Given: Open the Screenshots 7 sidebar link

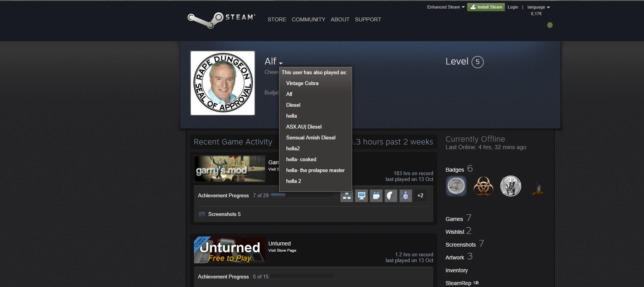Looking at the screenshot, I should point(464,244).
